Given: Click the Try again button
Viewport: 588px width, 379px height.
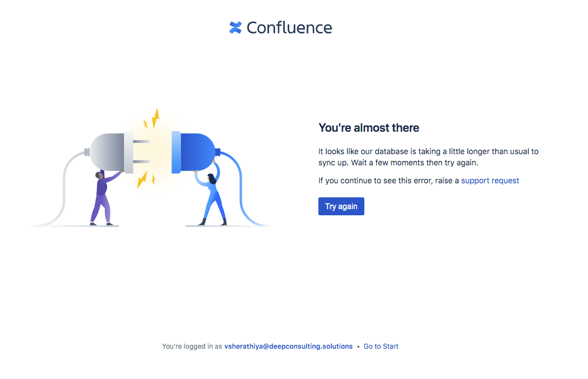Looking at the screenshot, I should pyautogui.click(x=341, y=206).
